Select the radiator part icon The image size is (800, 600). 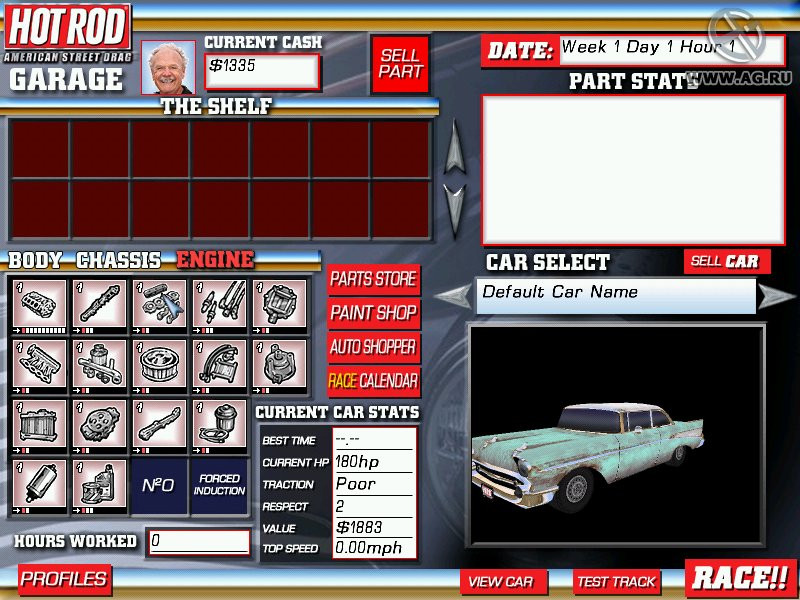(x=39, y=424)
